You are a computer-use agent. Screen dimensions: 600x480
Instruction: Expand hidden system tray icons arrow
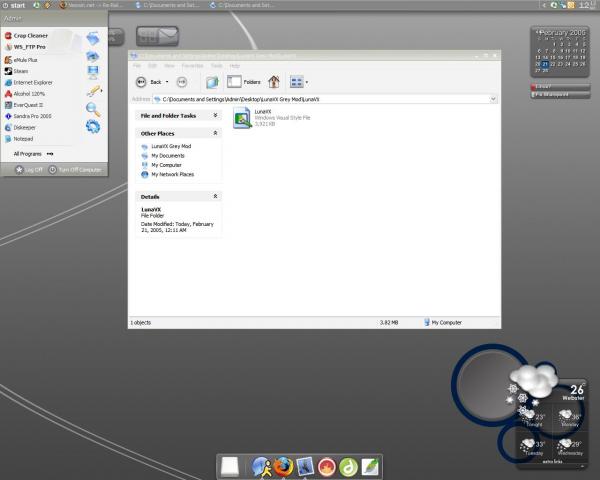(x=544, y=5)
